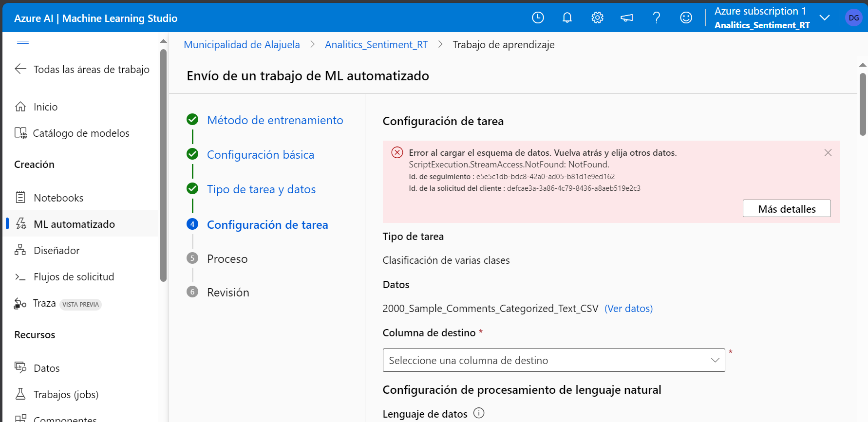The image size is (868, 422).
Task: Click the Datos icon in Recursos
Action: tap(20, 367)
